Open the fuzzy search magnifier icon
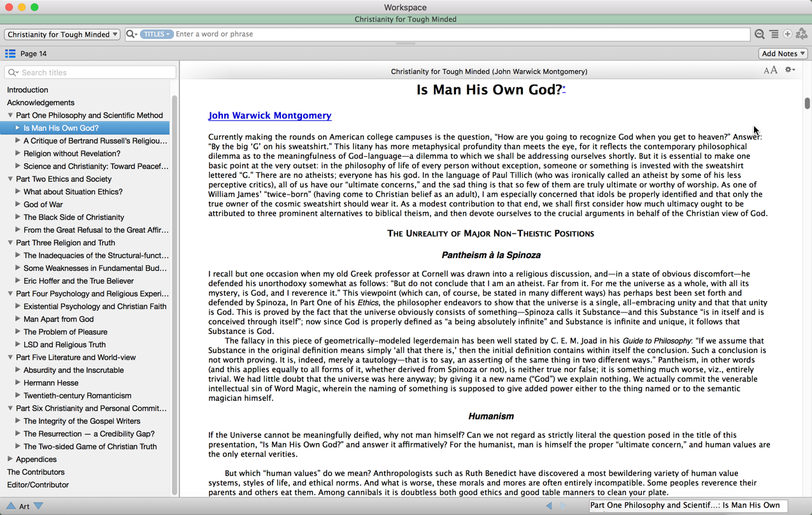The image size is (812, 515). pos(760,34)
